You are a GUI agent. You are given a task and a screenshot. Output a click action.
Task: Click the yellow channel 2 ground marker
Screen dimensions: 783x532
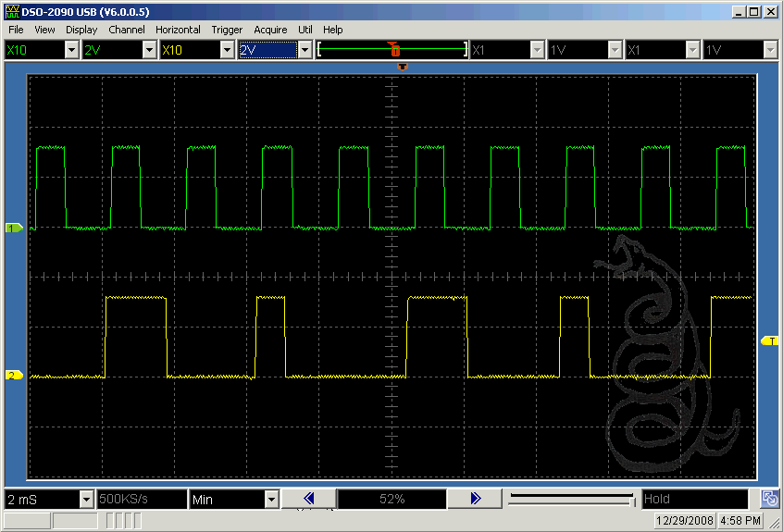click(x=13, y=375)
